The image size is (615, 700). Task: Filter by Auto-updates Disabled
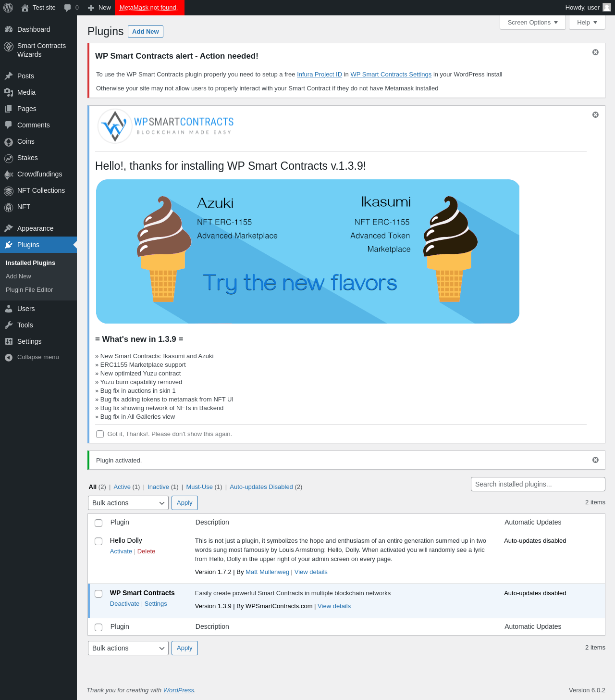click(x=261, y=487)
